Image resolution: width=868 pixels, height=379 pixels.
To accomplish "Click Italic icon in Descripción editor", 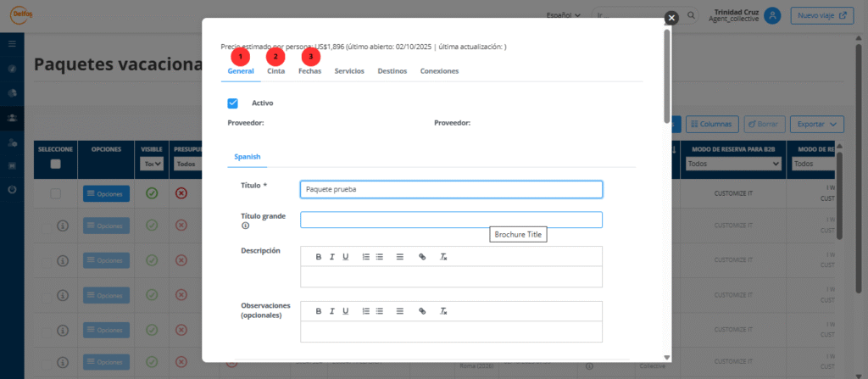I will 332,256.
